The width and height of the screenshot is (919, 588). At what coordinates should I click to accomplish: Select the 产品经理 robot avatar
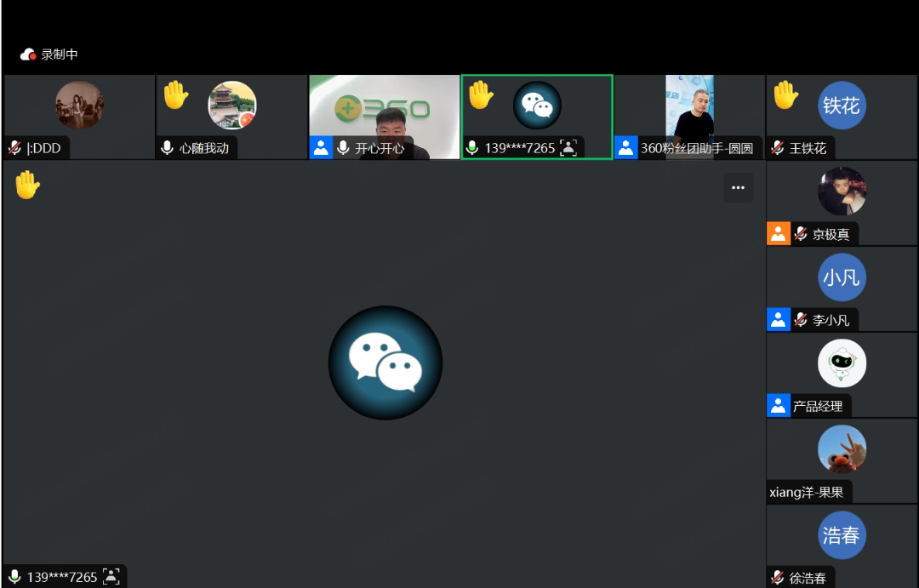(x=842, y=363)
